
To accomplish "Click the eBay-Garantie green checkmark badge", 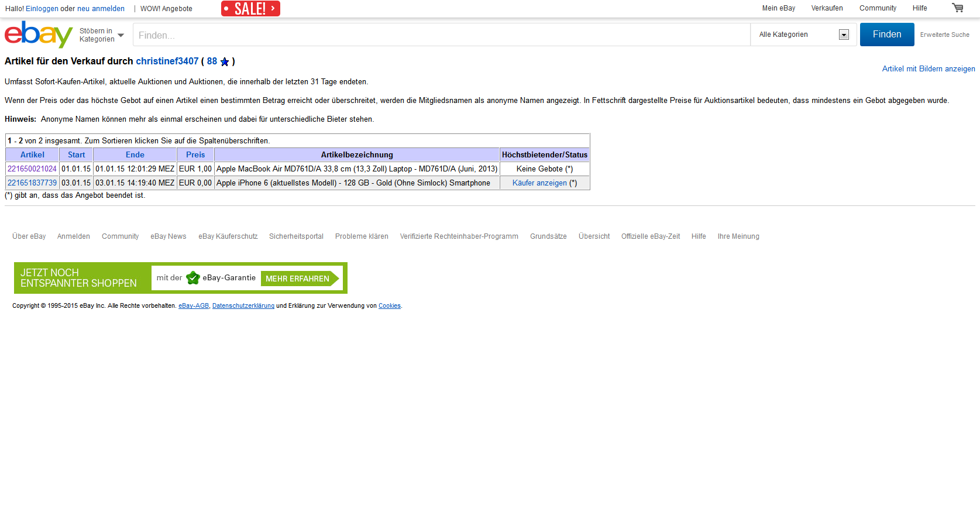I will (x=192, y=278).
